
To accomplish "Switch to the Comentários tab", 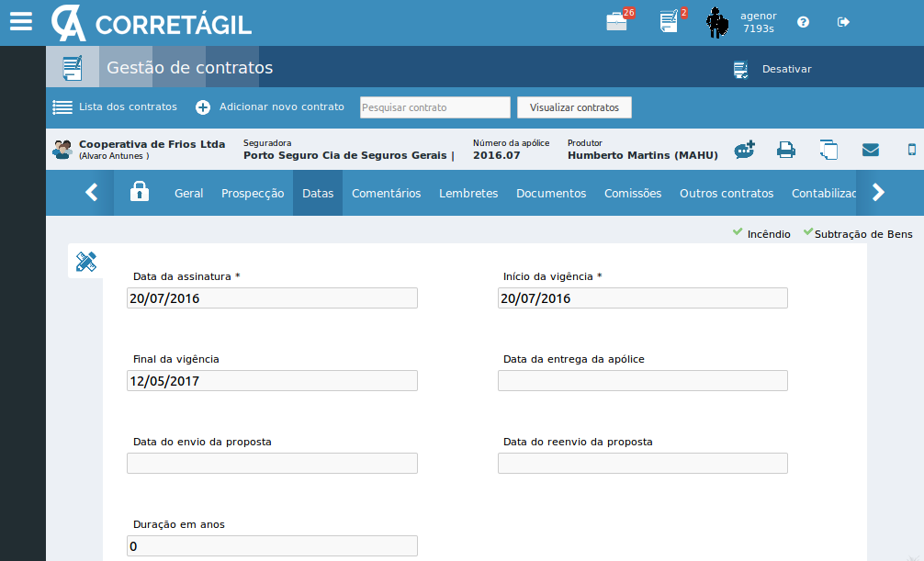I will coord(386,193).
